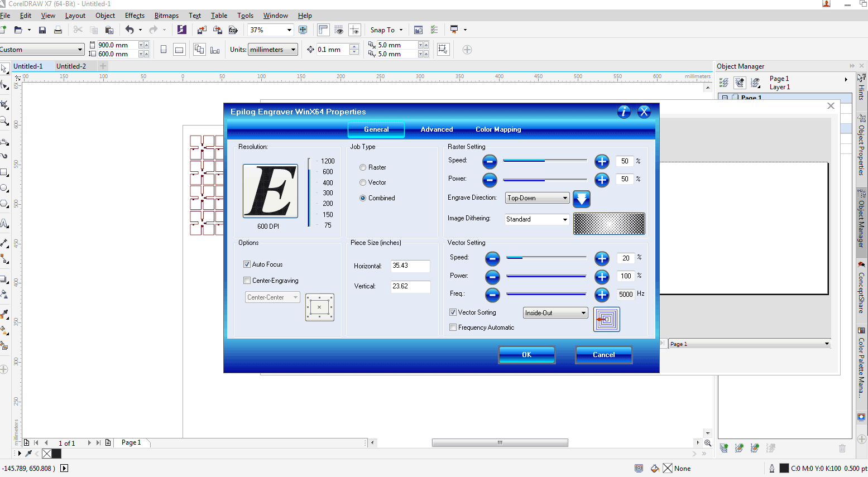Click the Vector Sorting spiral preview icon
Viewport: 868px width, 477px height.
[x=607, y=320]
